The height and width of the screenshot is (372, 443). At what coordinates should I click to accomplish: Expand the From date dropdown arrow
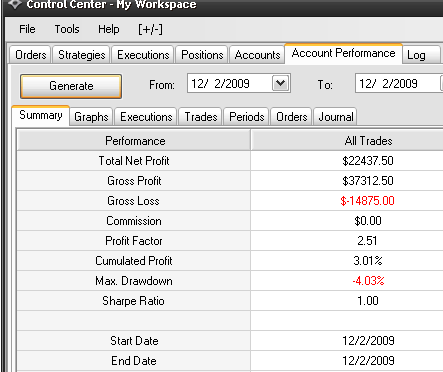pos(281,83)
